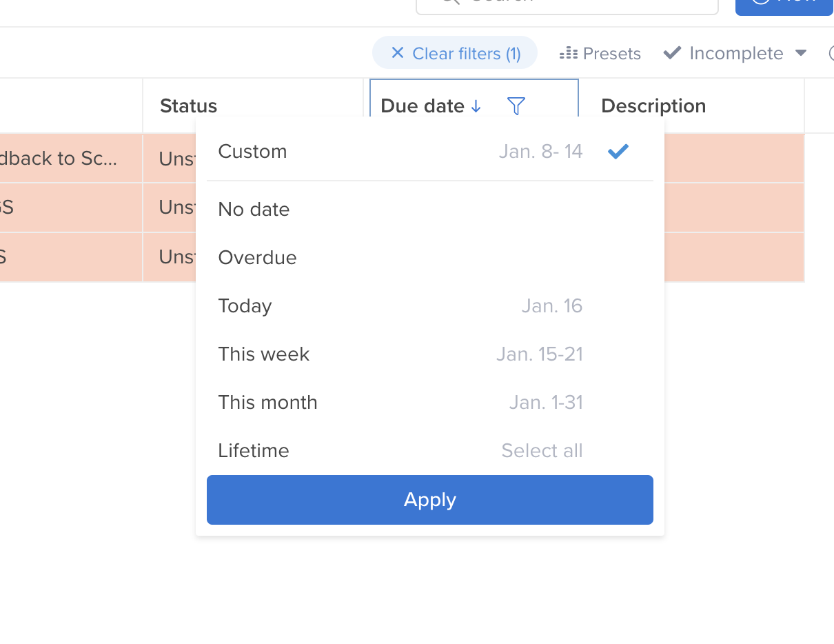The height and width of the screenshot is (644, 834).
Task: Click the Status column header
Action: [x=253, y=105]
